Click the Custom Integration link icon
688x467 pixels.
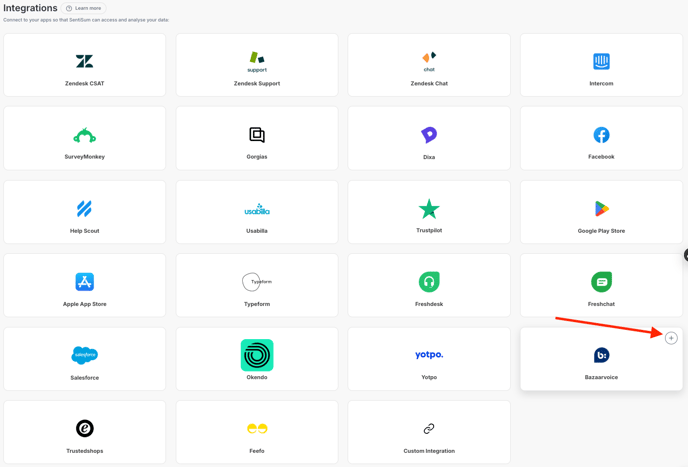tap(429, 428)
